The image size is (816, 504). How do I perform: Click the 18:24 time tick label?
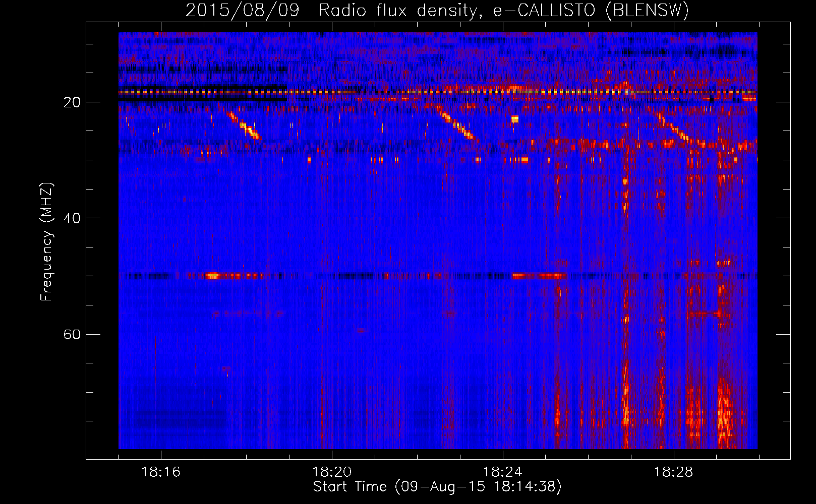[x=503, y=472]
